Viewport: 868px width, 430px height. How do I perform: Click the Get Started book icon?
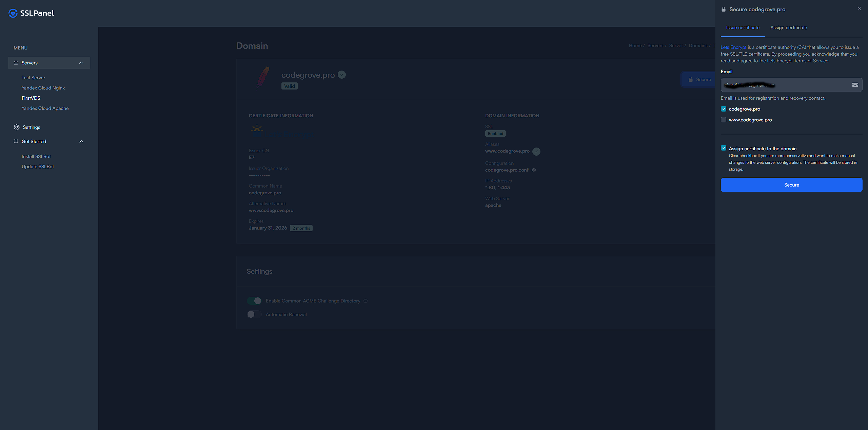(x=16, y=141)
